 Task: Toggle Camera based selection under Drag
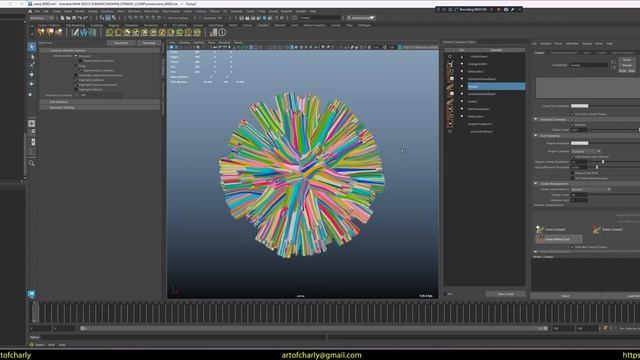coord(80,71)
